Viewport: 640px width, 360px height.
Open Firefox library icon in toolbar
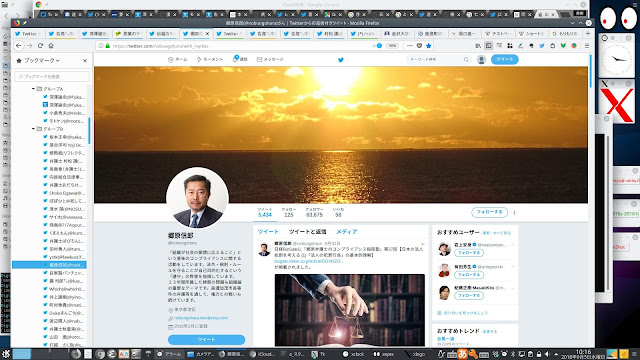[x=478, y=46]
